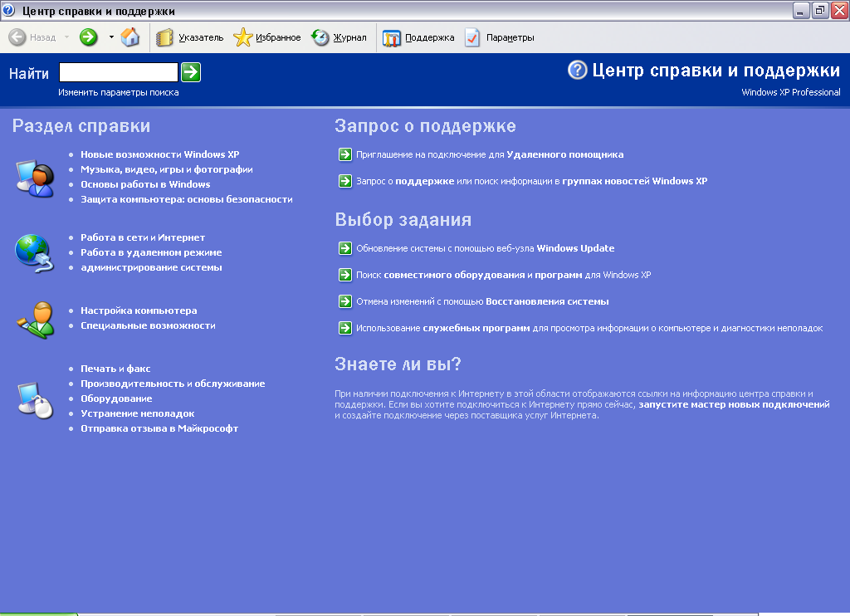Minimize the Help and Support window
This screenshot has width=850, height=616.
[801, 10]
